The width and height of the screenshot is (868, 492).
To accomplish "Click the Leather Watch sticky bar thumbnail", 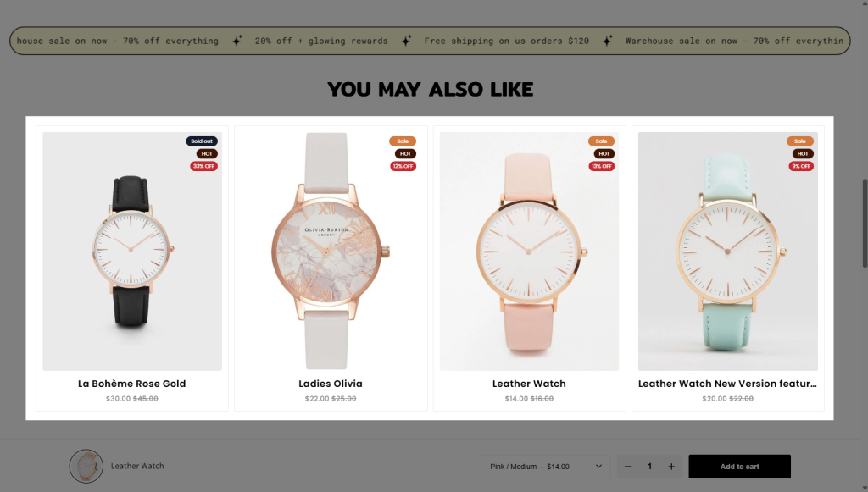I will [86, 466].
